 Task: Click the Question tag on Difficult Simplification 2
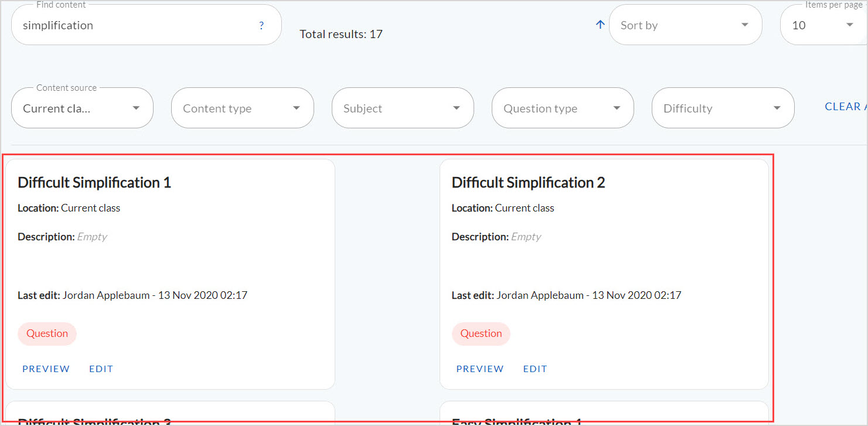[x=481, y=333]
